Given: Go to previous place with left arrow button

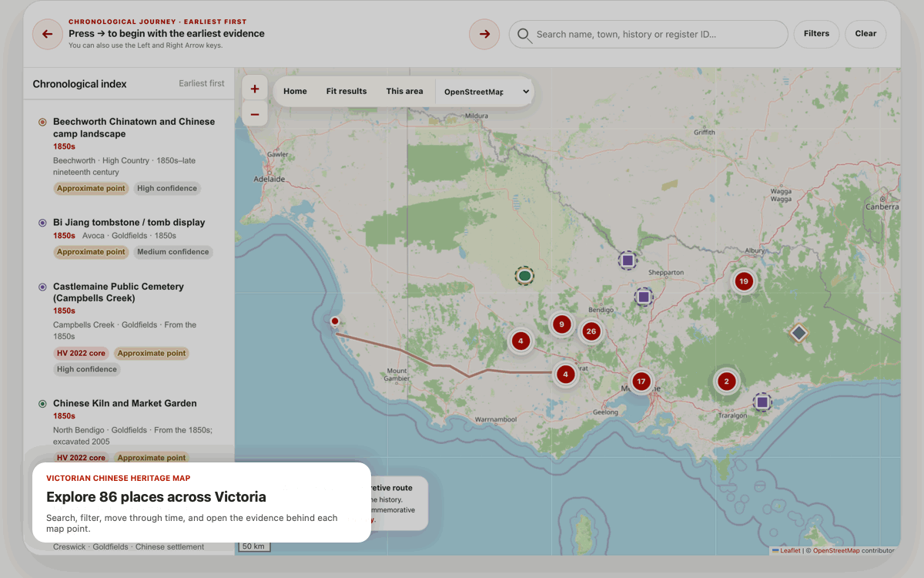Looking at the screenshot, I should tap(48, 34).
